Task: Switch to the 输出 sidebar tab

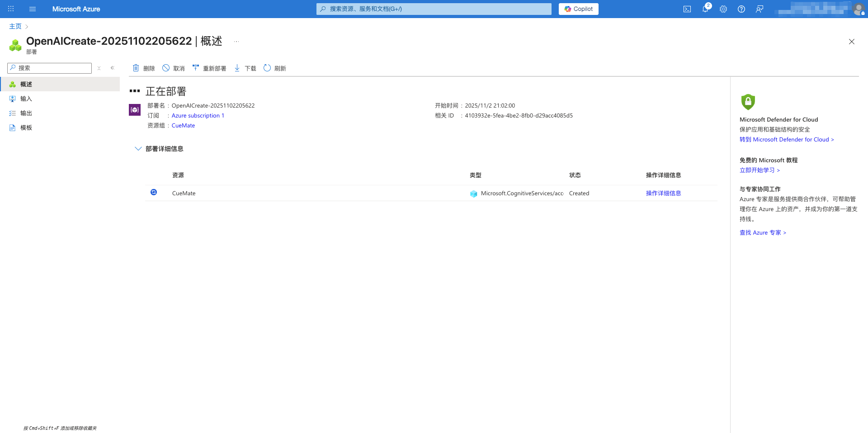Action: pos(25,113)
